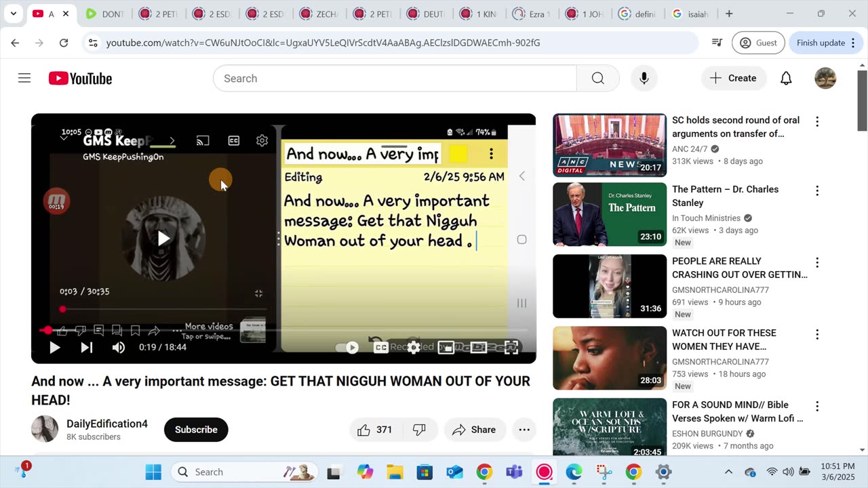Open File Explorer from the taskbar
Viewport: 868px width, 488px height.
click(x=395, y=472)
